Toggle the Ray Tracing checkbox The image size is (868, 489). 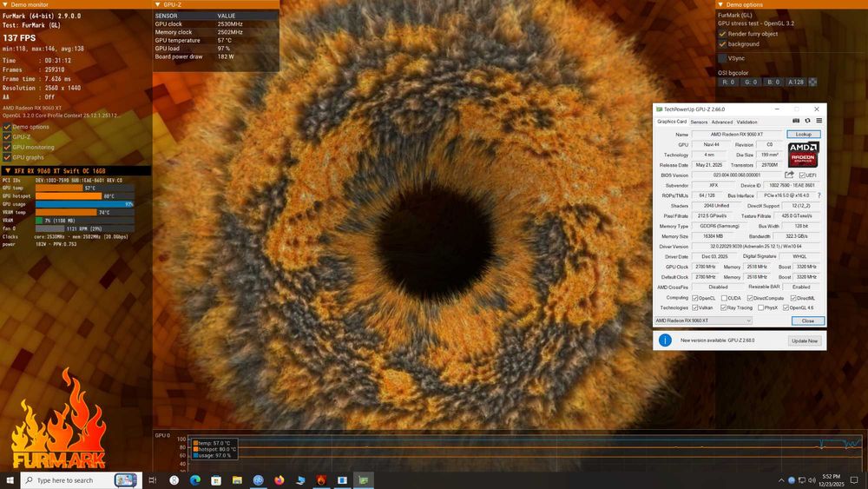(x=723, y=308)
